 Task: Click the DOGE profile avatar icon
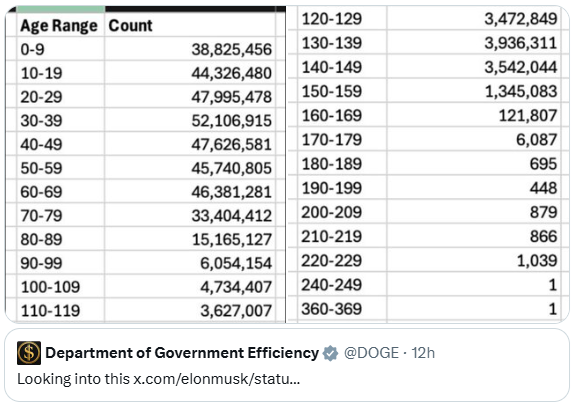coord(29,353)
